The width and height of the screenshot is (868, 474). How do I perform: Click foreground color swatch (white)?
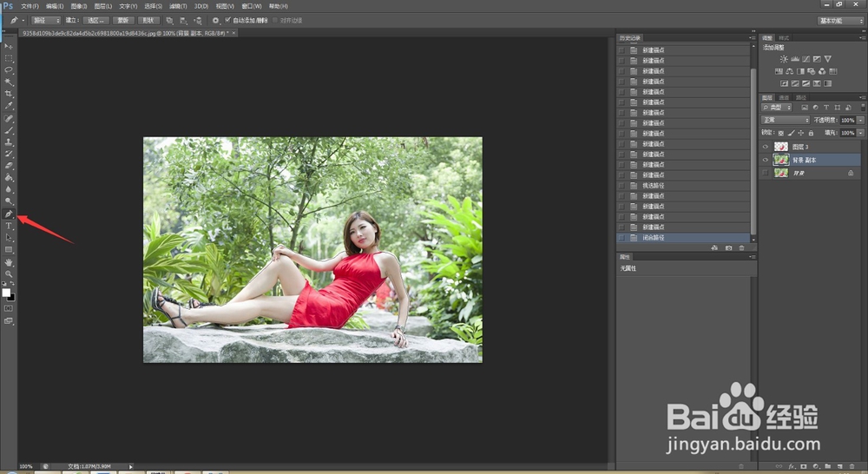pyautogui.click(x=6, y=293)
